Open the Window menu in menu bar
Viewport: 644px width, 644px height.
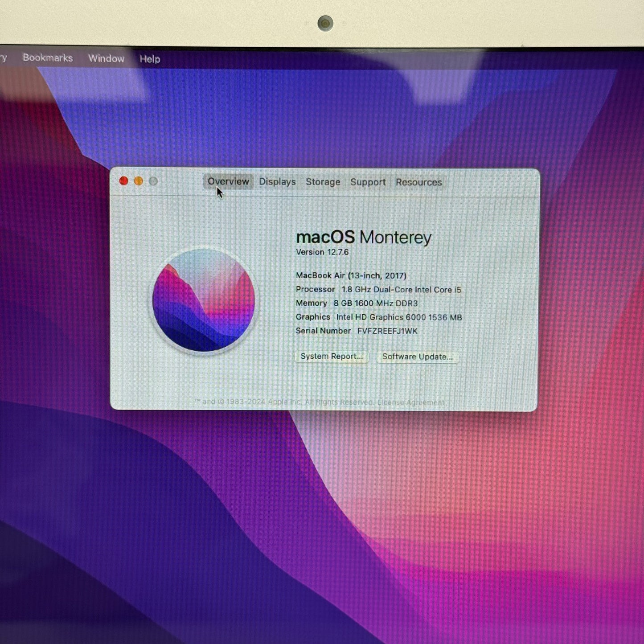(106, 58)
